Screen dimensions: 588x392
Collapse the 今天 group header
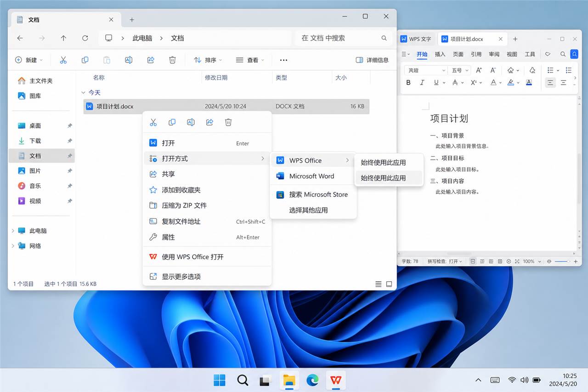pyautogui.click(x=83, y=92)
